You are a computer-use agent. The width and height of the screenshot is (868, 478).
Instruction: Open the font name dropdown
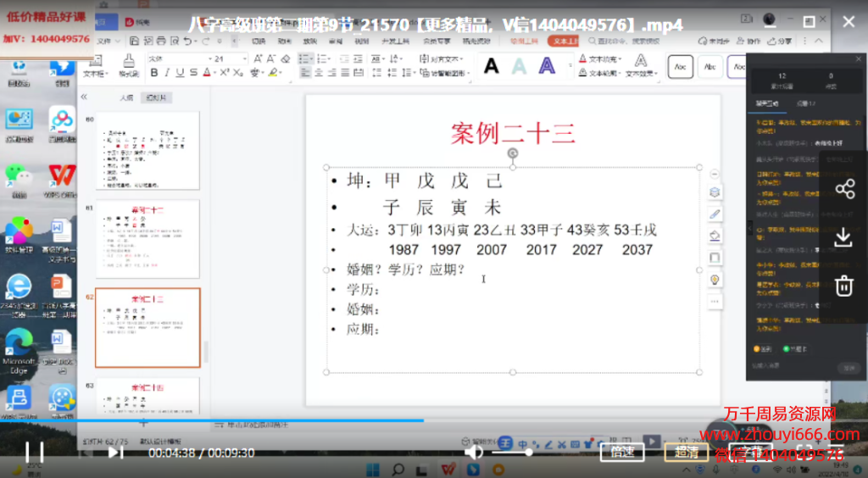pos(210,58)
